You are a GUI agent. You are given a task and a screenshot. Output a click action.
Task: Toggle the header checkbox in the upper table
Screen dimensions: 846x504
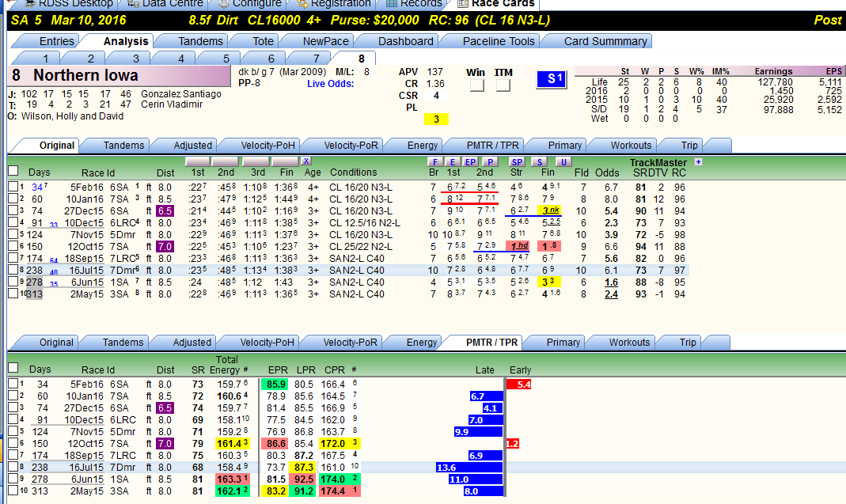pyautogui.click(x=13, y=171)
